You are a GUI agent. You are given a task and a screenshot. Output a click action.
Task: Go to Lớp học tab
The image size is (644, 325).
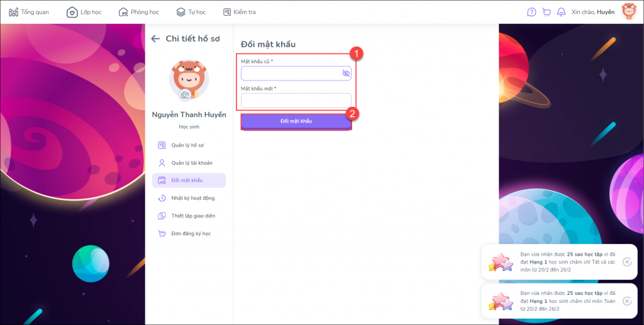(x=84, y=12)
